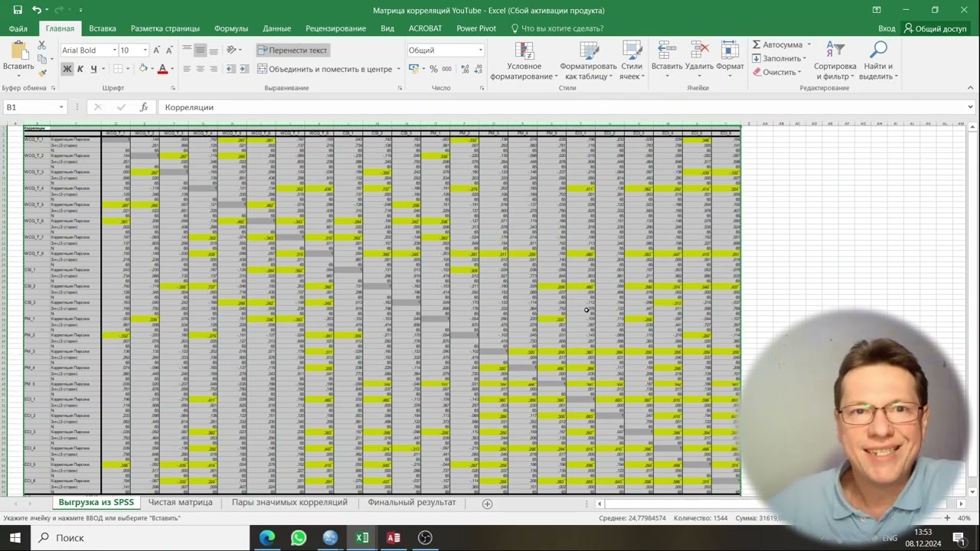This screenshot has width=980, height=551.
Task: Click the Sign in (Вход) link
Action: click(x=887, y=28)
